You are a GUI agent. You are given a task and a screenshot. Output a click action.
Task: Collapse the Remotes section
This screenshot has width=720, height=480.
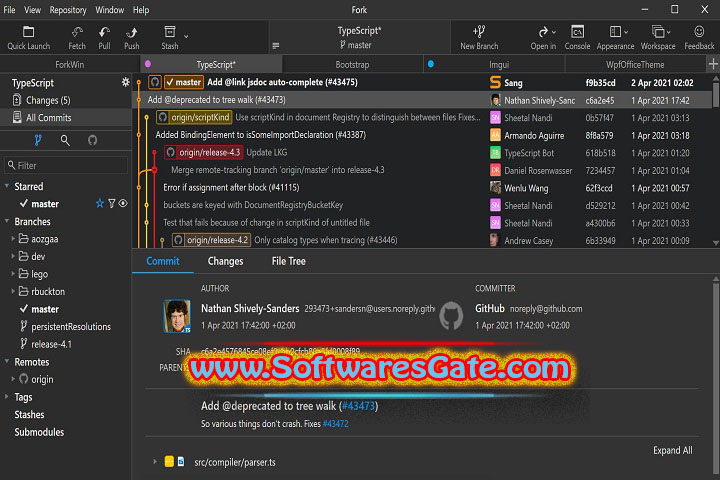[x=7, y=361]
